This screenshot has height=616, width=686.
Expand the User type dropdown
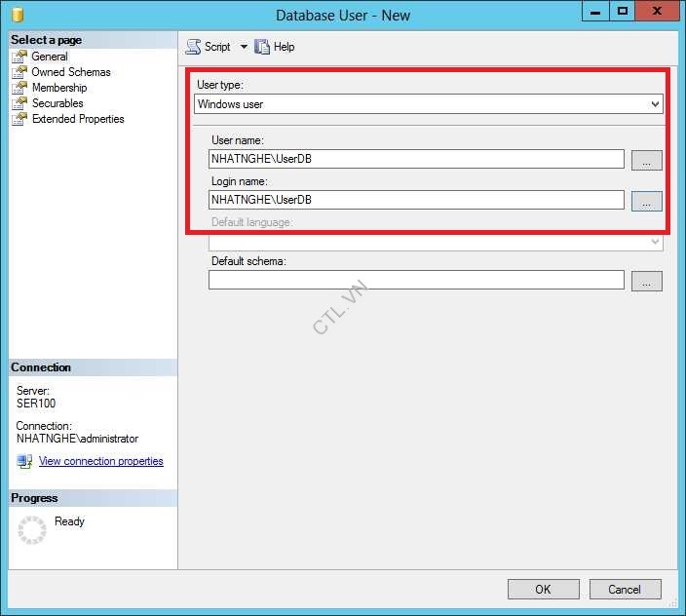tap(429, 104)
